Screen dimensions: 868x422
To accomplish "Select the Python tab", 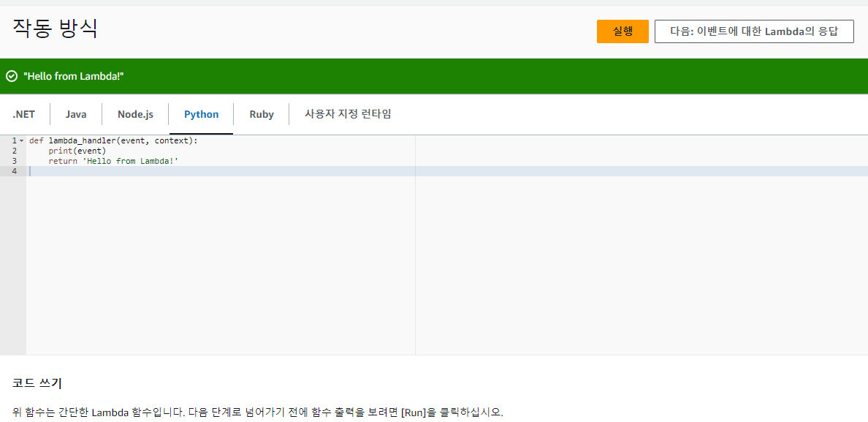I will click(201, 114).
